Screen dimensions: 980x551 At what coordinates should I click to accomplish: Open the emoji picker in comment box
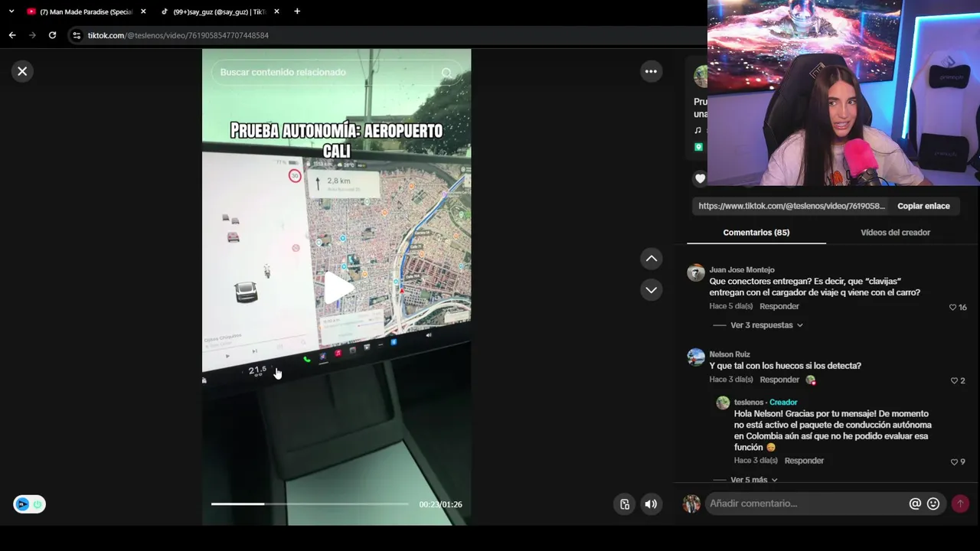pyautogui.click(x=933, y=504)
